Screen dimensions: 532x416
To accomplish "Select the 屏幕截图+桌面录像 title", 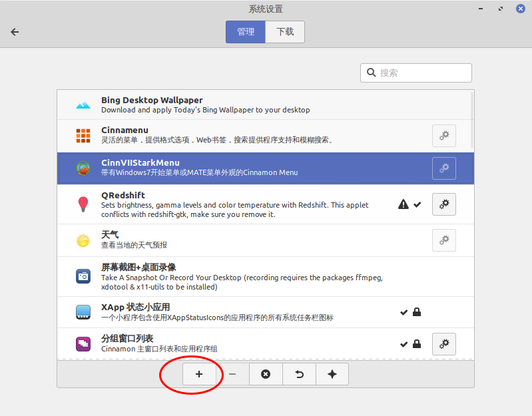I will (x=138, y=267).
